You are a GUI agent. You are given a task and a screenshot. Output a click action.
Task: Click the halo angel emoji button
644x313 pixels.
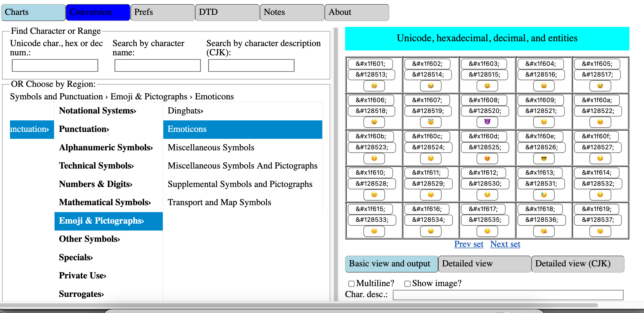click(431, 122)
